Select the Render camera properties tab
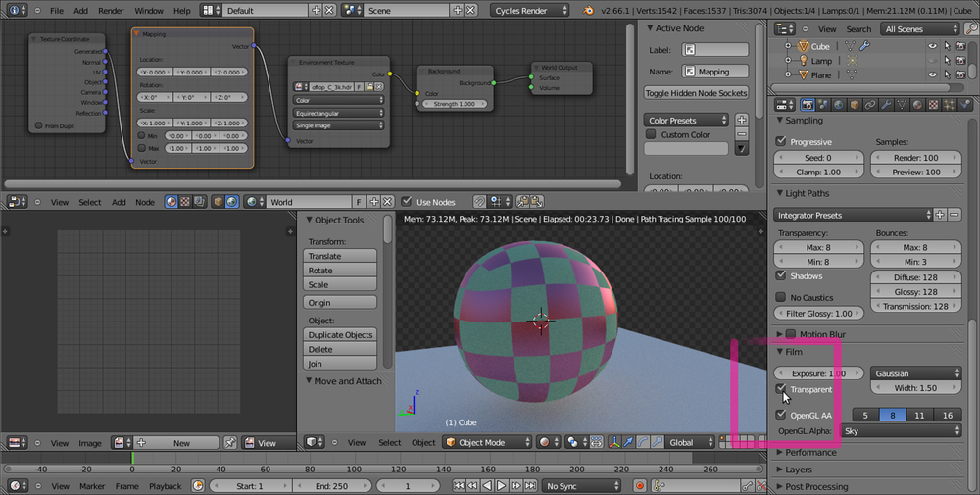 coord(808,105)
